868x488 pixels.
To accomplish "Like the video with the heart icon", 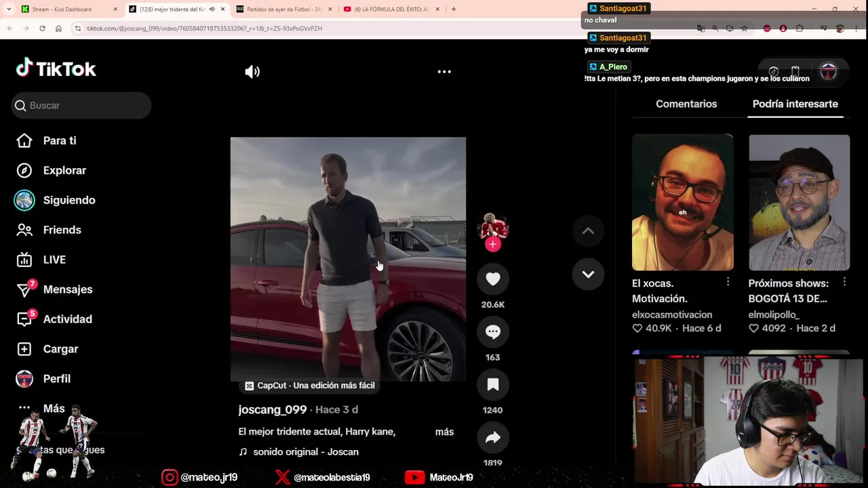I will tap(493, 279).
